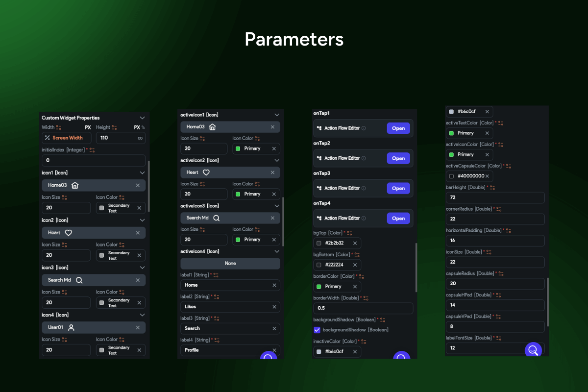This screenshot has width=588, height=392.
Task: Clear the label1 Home text
Action: click(x=274, y=285)
